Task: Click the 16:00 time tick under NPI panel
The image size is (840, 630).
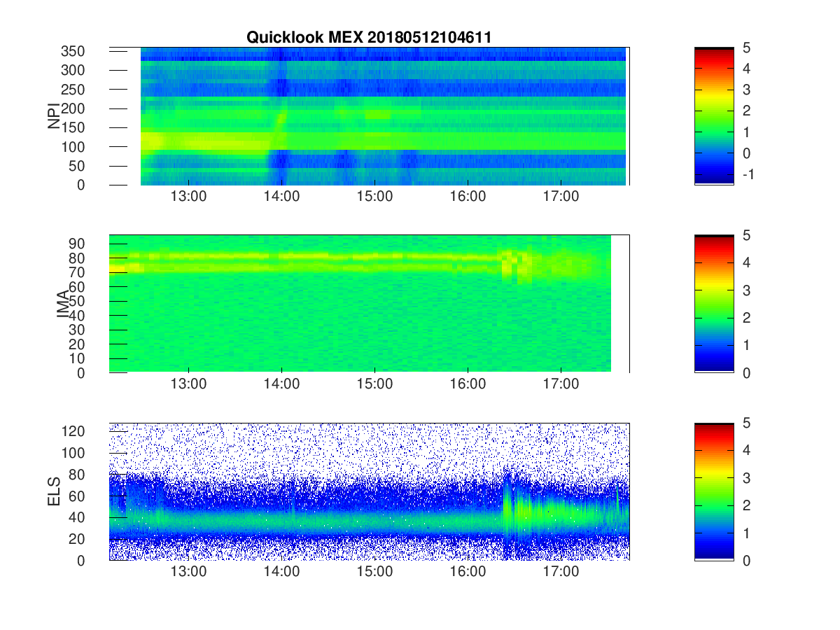Action: click(468, 197)
